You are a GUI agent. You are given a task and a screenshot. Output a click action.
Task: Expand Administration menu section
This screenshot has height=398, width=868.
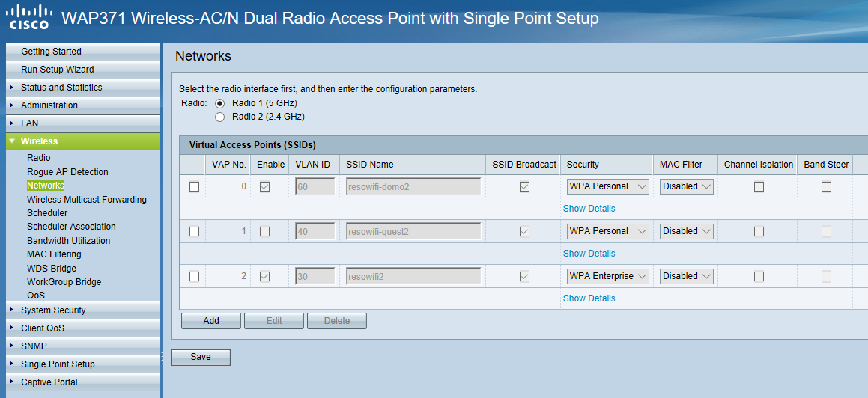point(83,105)
